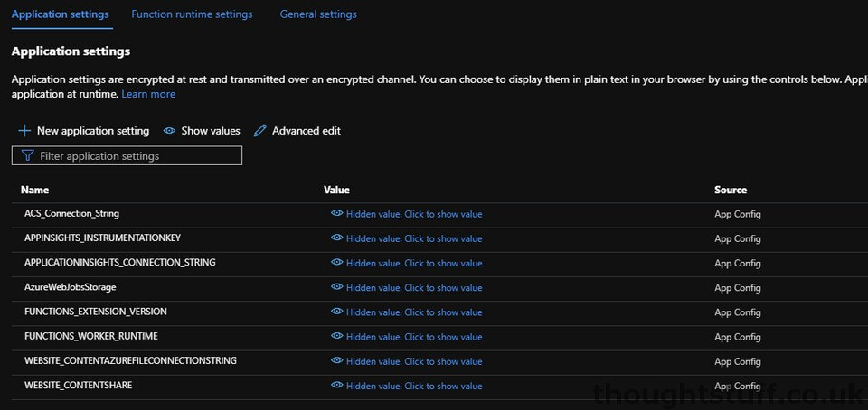
Task: Click the pencil icon for Advanced edit
Action: [259, 131]
